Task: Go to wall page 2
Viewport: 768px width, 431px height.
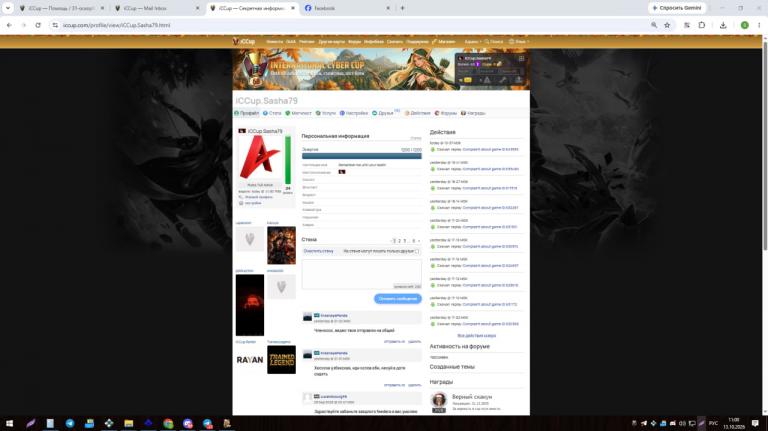Action: 399,241
